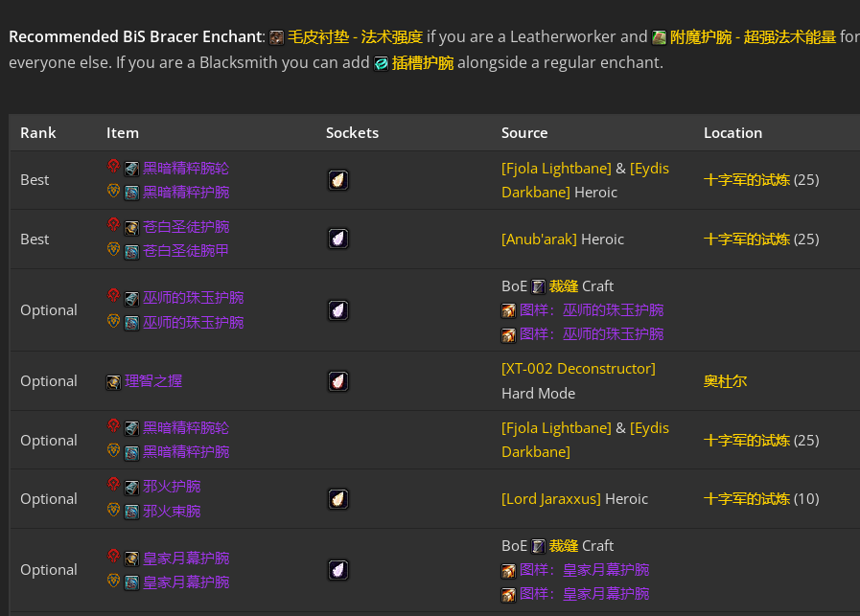Click the Horde faction icon beside 苍白圣徒护腕
860x616 pixels.
tap(113, 225)
